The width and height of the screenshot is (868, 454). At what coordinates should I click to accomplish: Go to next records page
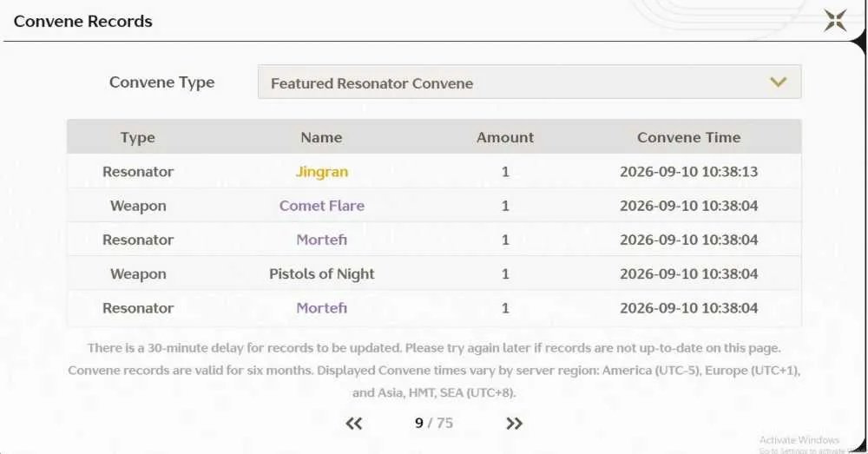tap(514, 424)
